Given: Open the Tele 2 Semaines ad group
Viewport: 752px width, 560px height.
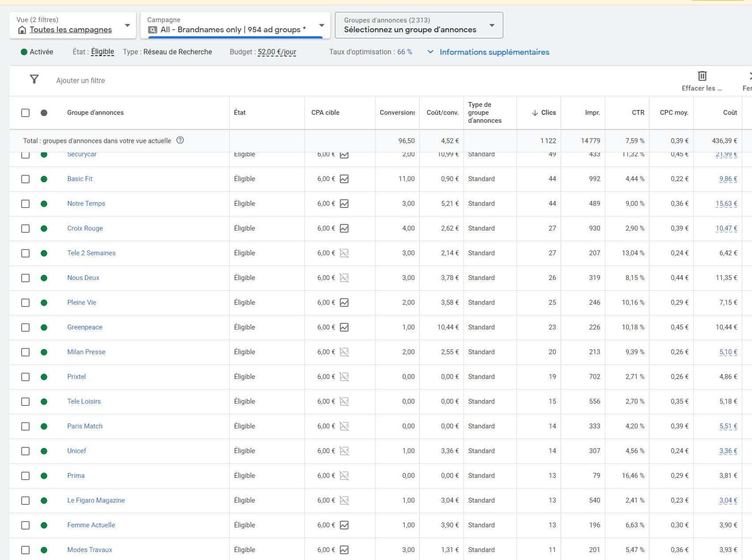Looking at the screenshot, I should (x=91, y=253).
